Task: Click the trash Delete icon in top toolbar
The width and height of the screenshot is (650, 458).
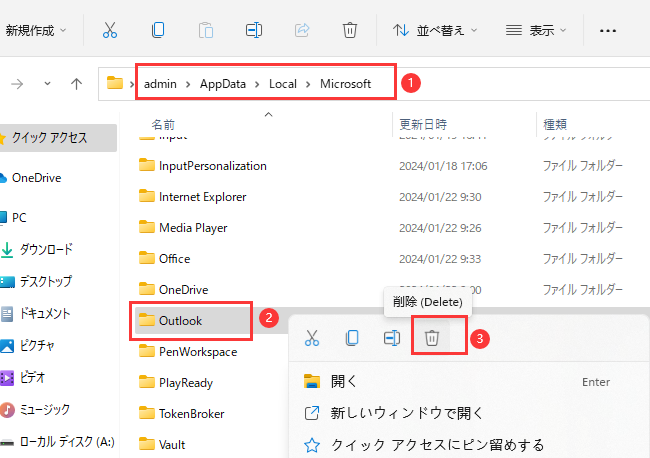Action: point(350,30)
